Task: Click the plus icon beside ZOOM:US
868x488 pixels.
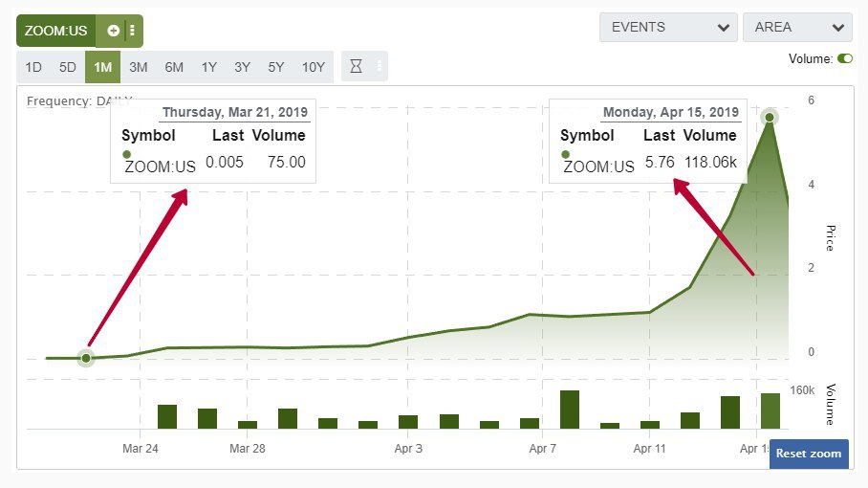Action: click(x=113, y=31)
